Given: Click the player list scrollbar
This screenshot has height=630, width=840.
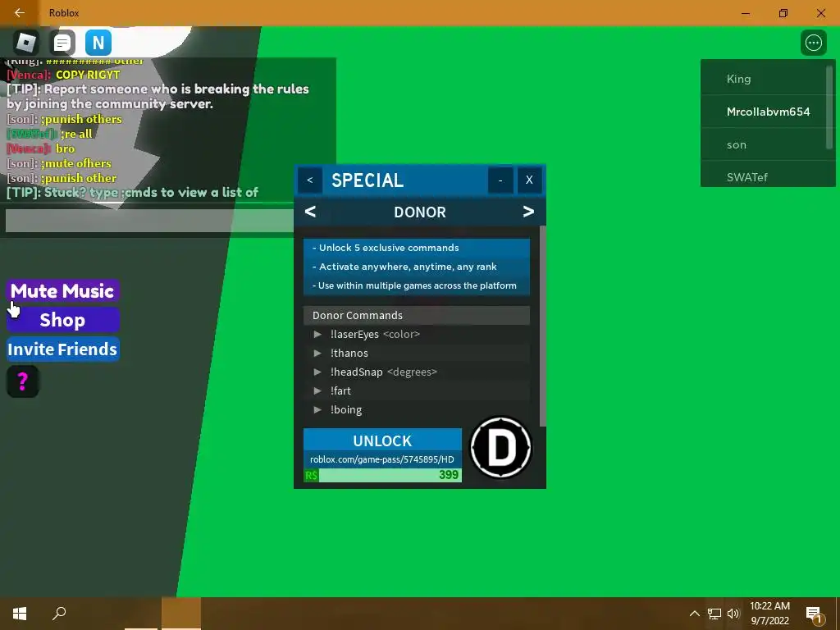Looking at the screenshot, I should [829, 107].
